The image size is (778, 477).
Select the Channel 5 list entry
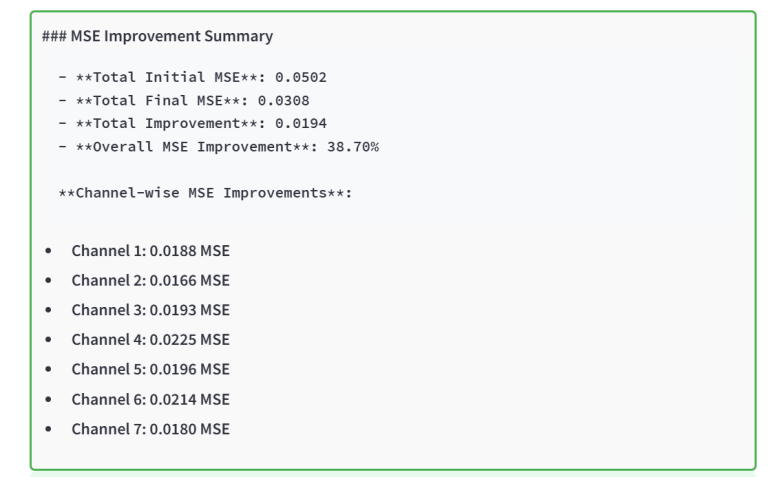[x=150, y=369]
